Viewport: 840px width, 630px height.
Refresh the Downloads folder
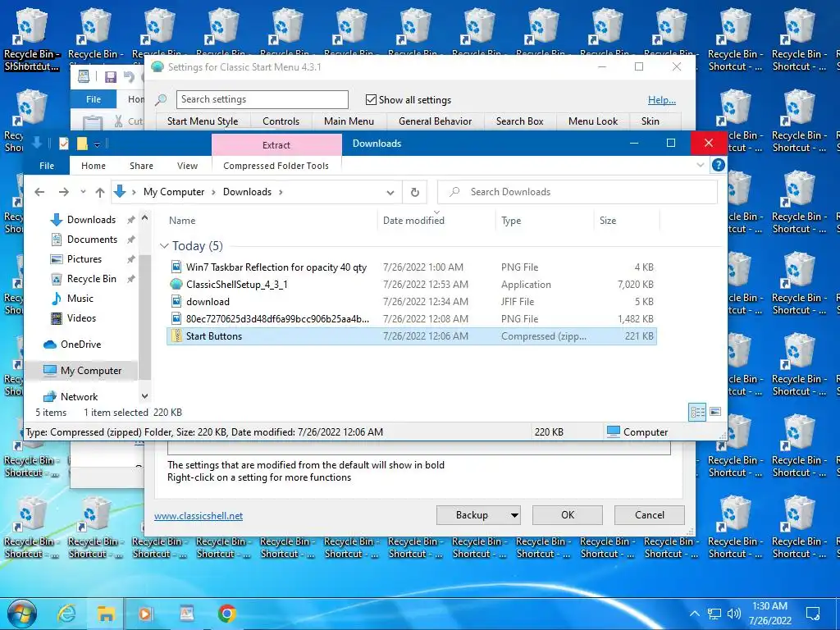pos(414,192)
